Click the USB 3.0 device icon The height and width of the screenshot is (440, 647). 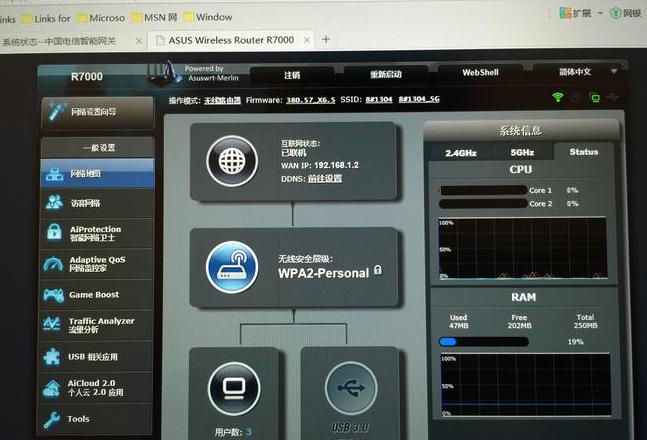coord(351,388)
